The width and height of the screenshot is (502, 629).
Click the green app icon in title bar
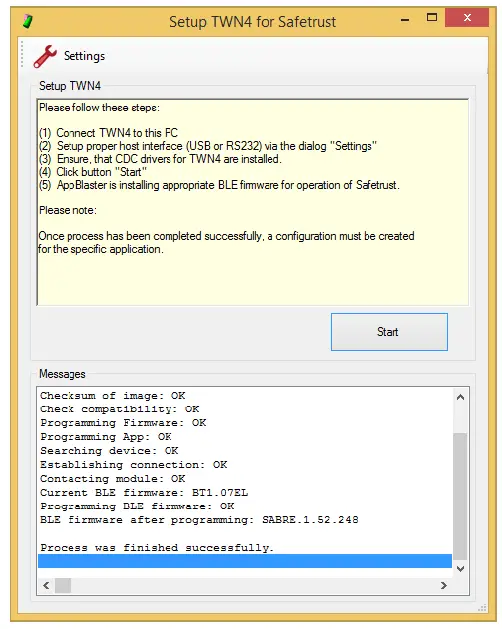[x=28, y=21]
